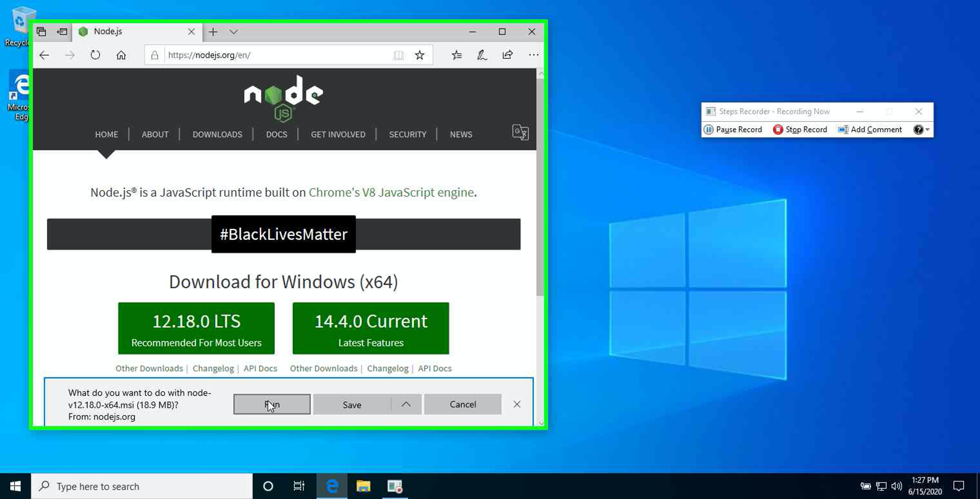The image size is (980, 499).
Task: Click Edge icon on taskbar
Action: [332, 486]
